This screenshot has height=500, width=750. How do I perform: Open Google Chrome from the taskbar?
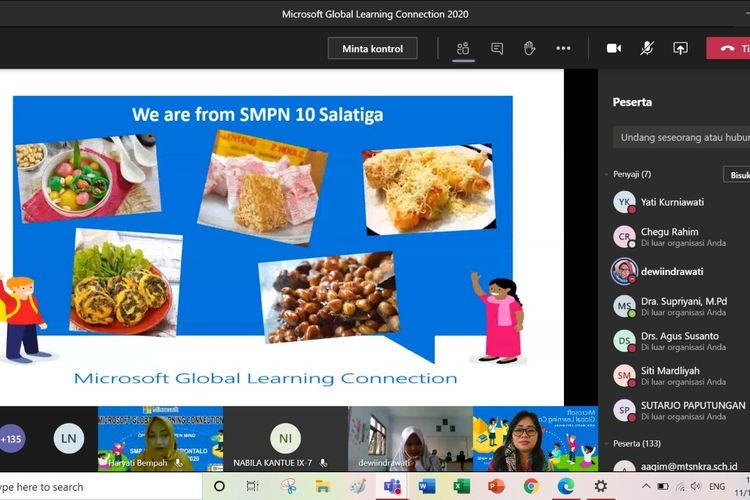531,486
